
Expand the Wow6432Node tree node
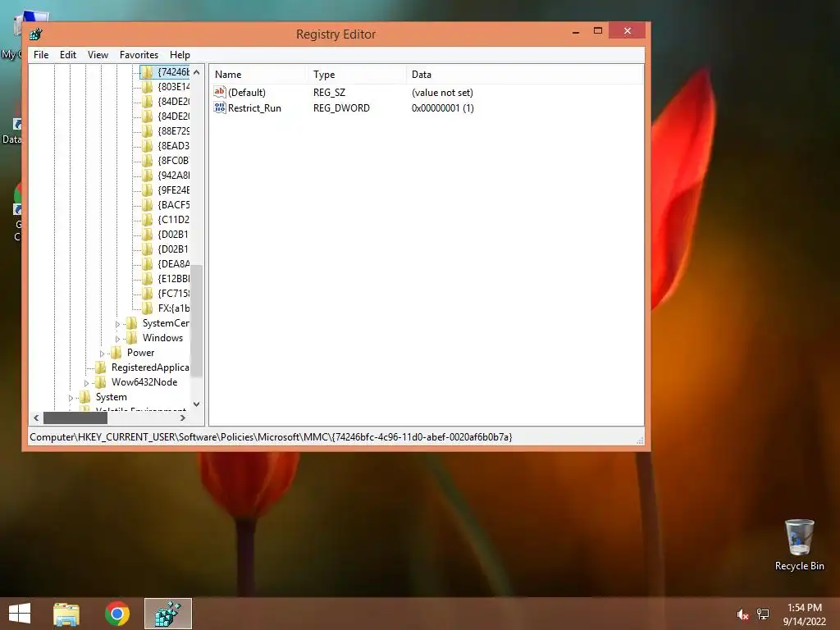click(x=86, y=383)
